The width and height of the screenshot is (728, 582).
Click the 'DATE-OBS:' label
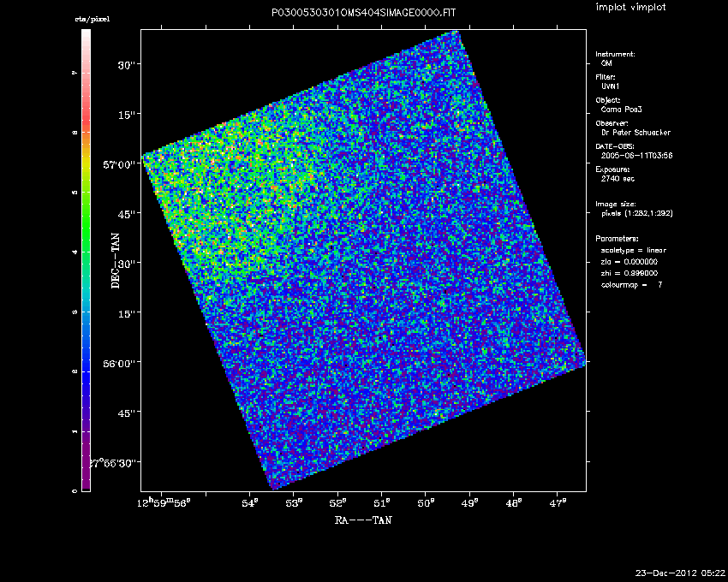(615, 146)
